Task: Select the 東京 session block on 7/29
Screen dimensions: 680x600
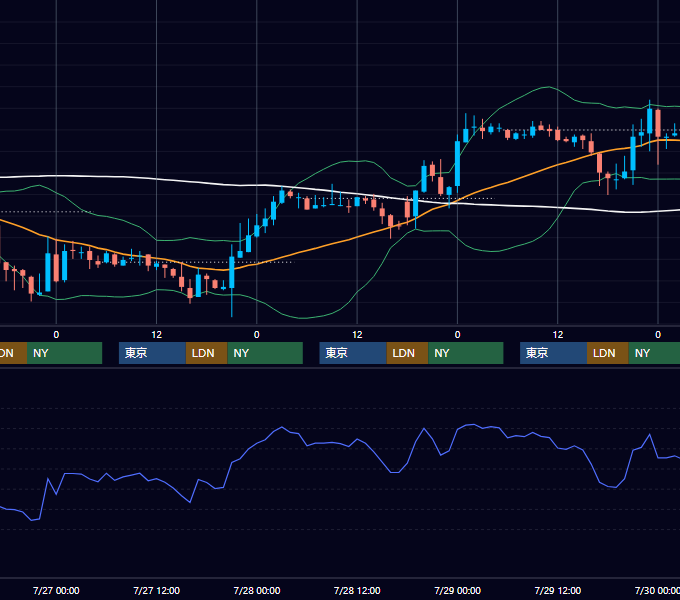Action: 553,353
